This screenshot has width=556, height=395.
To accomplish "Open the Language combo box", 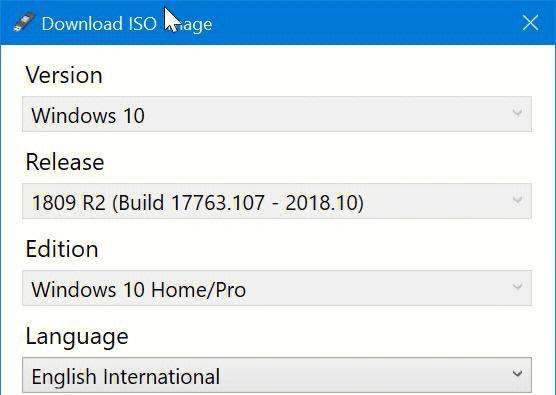I will tap(277, 375).
